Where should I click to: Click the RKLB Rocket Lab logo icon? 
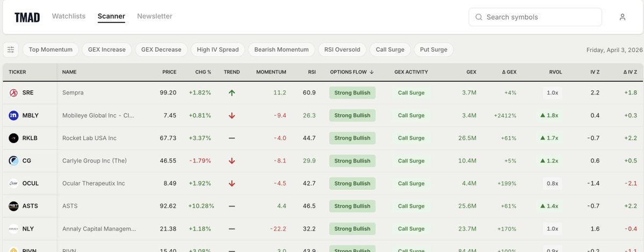coord(13,138)
